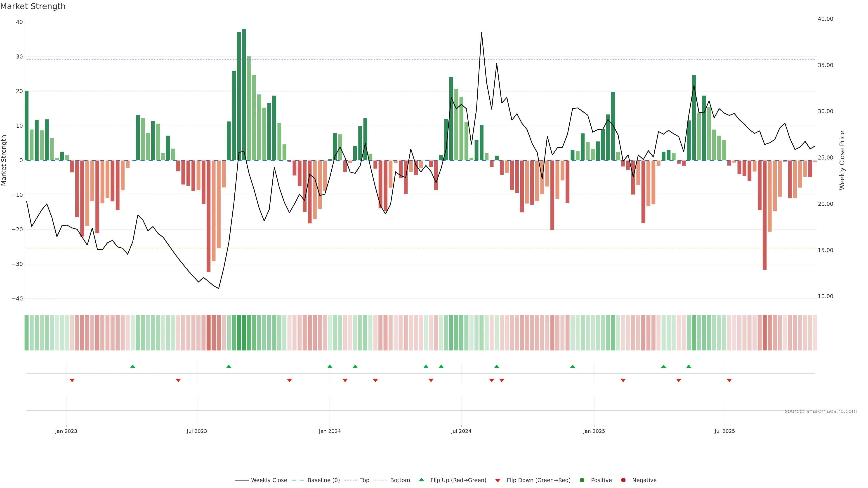Click the last red flip-down marker after Jul 2025
868x488 pixels.
pyautogui.click(x=729, y=380)
